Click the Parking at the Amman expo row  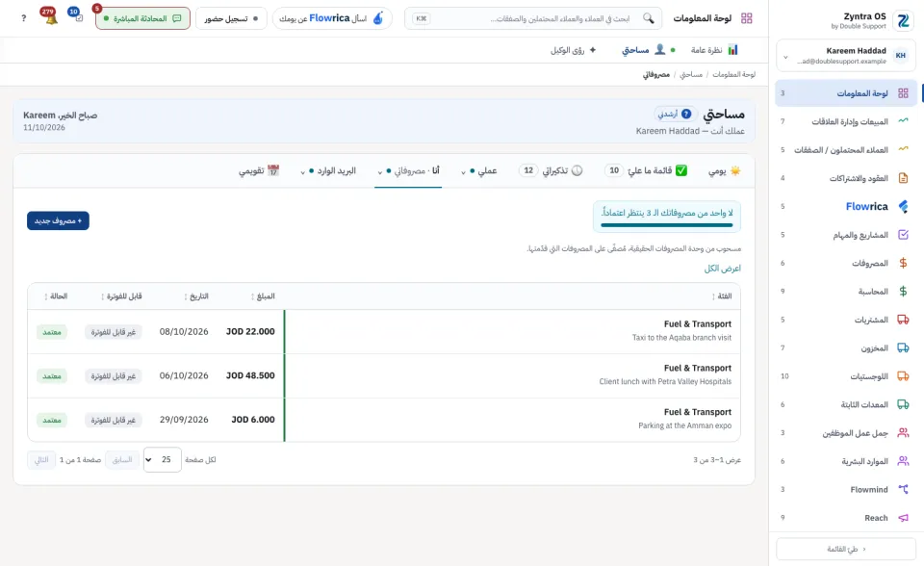click(x=384, y=420)
